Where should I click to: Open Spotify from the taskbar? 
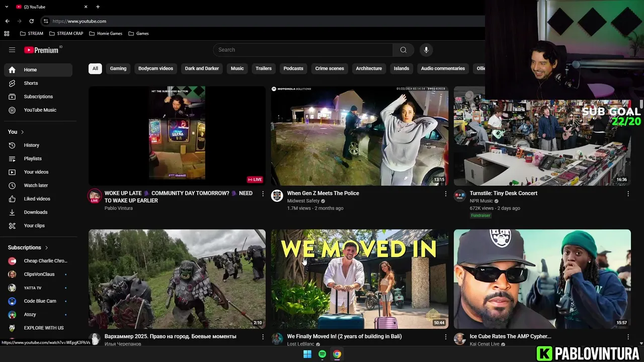pyautogui.click(x=323, y=354)
